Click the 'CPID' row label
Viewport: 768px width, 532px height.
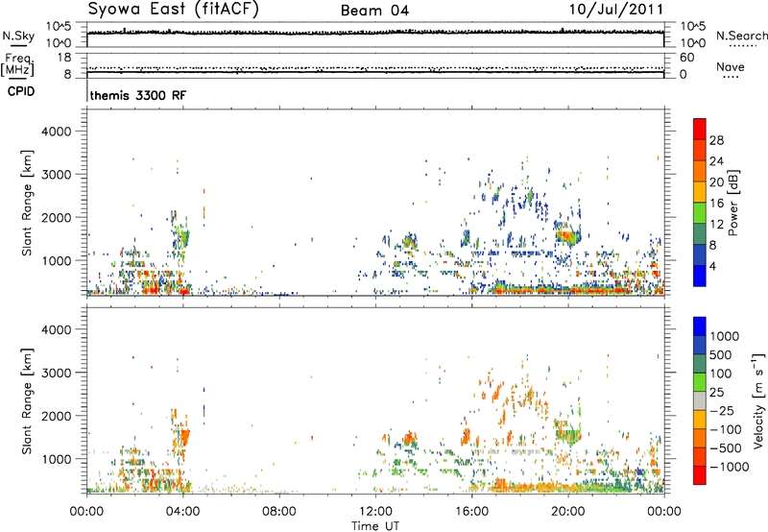pyautogui.click(x=21, y=91)
